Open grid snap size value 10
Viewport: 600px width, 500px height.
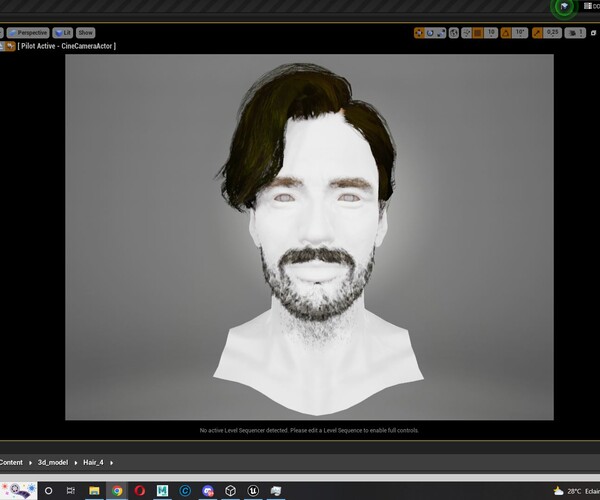[491, 33]
